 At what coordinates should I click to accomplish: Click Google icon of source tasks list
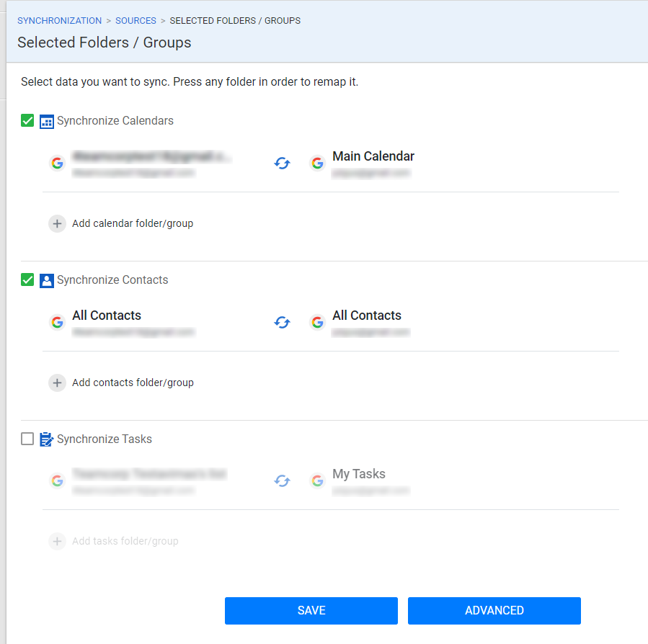coord(58,480)
